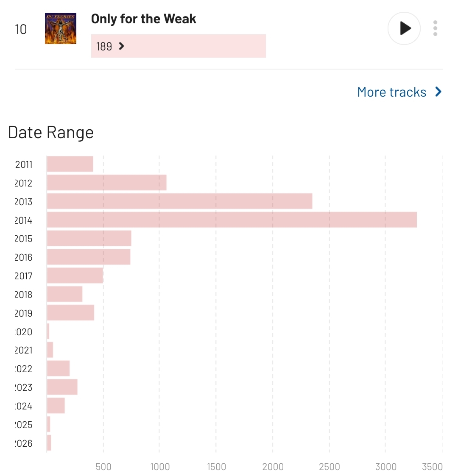Screen dimensions: 458x476
Task: Select the 2012 bar in Date Range
Action: click(x=106, y=183)
